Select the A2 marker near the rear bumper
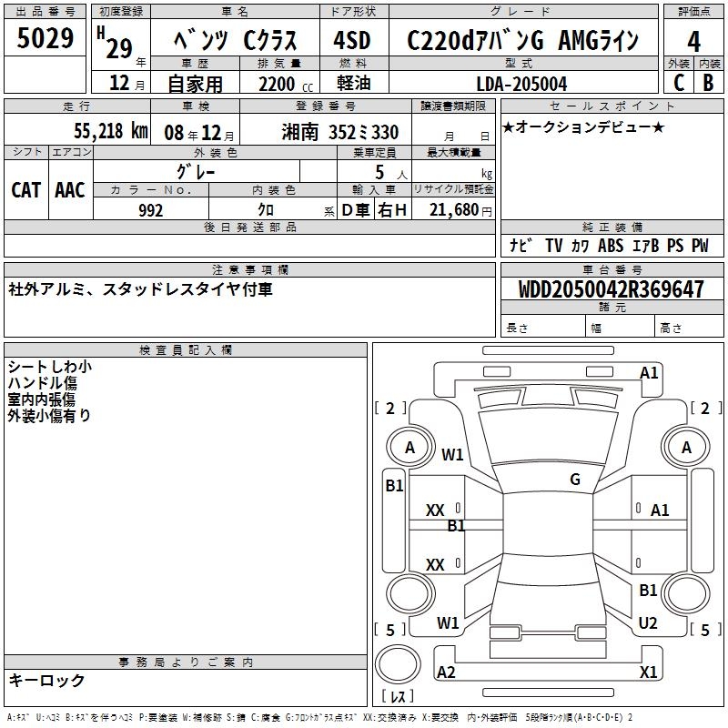Screen dimensions: 728x728 coord(446,672)
